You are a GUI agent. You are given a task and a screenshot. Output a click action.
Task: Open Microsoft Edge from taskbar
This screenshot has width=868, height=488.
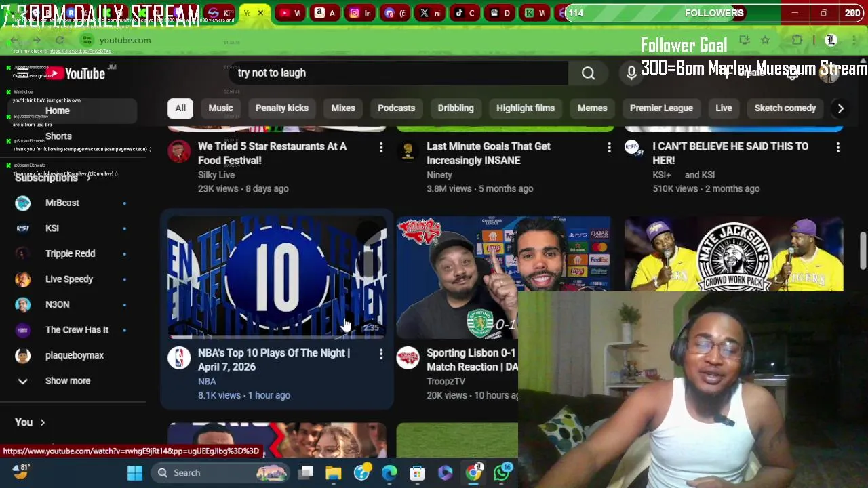[x=389, y=472]
